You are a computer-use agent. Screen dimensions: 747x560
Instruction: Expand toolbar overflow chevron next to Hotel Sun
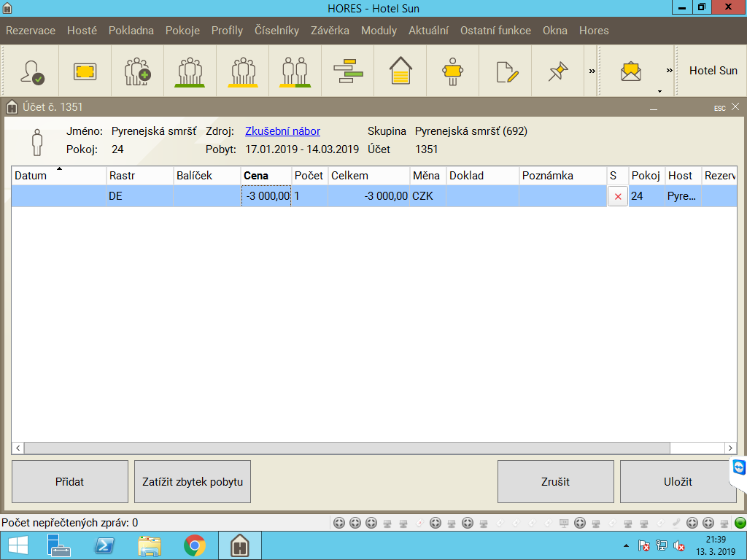coord(669,71)
